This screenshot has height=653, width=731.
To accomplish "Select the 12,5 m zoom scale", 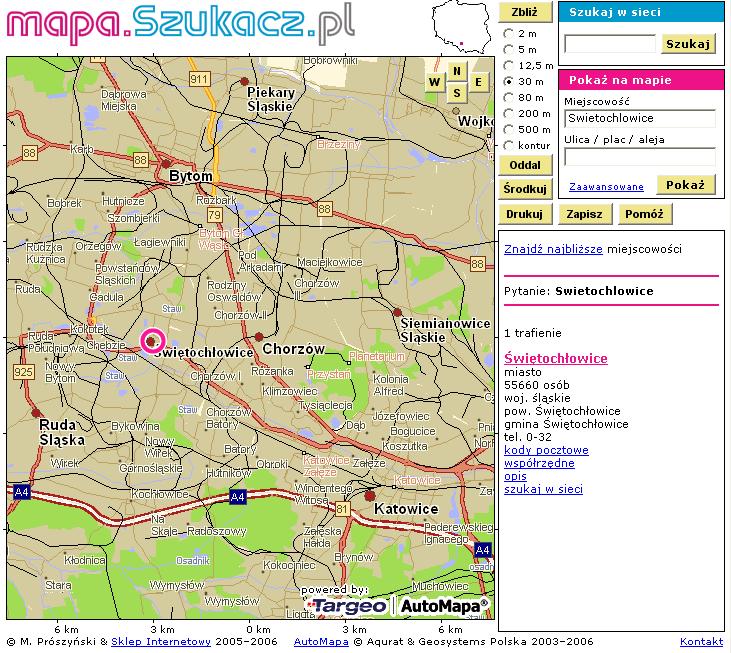I will [x=508, y=65].
